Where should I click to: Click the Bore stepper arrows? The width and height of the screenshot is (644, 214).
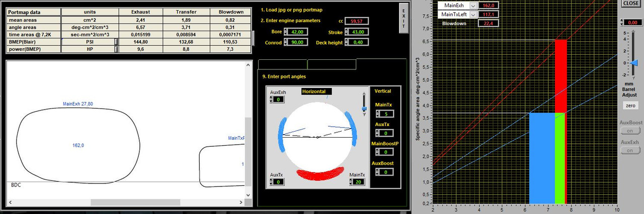coord(286,31)
